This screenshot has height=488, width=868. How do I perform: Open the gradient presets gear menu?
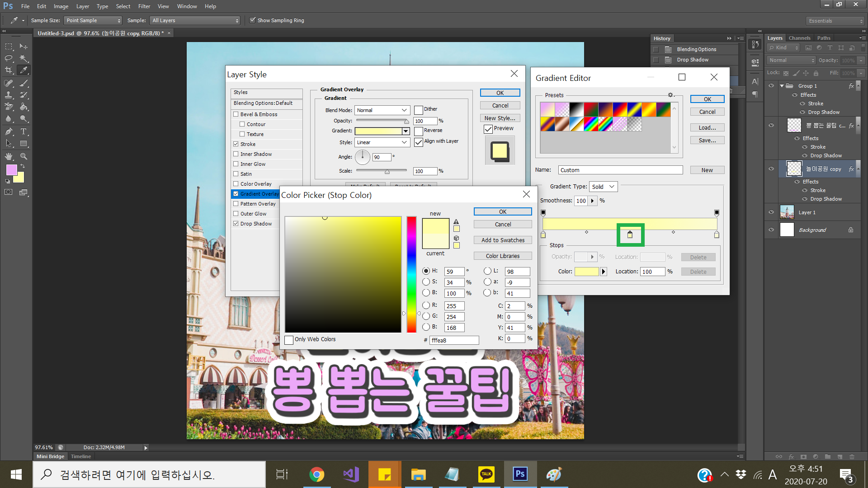671,95
